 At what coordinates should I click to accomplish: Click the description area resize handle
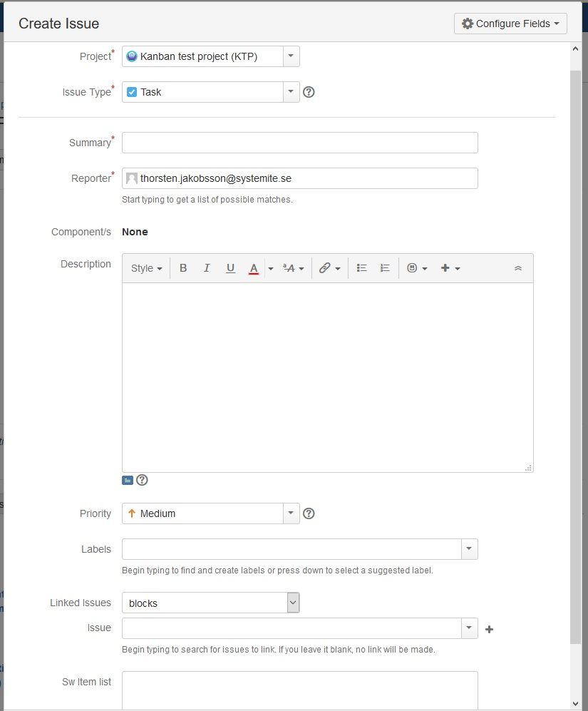click(528, 468)
